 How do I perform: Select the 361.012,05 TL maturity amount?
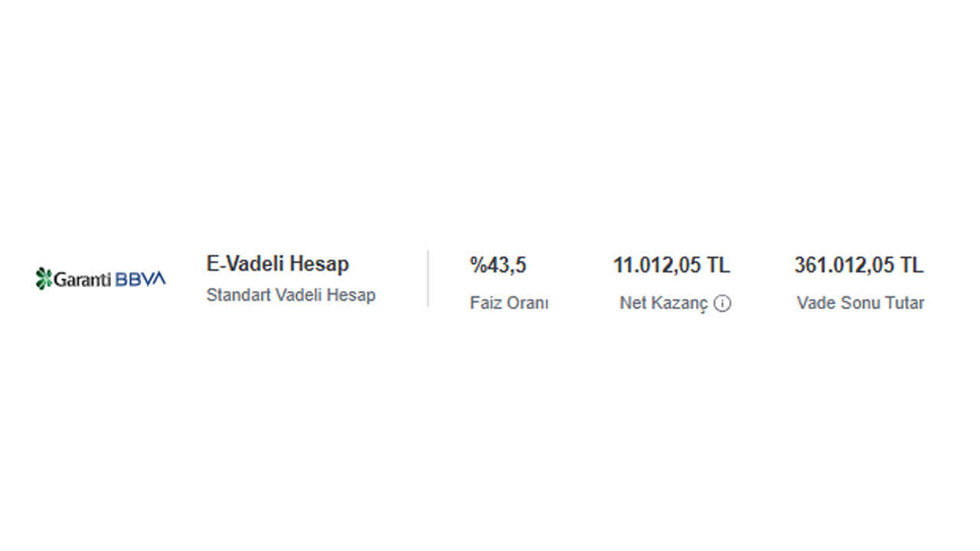point(858,266)
